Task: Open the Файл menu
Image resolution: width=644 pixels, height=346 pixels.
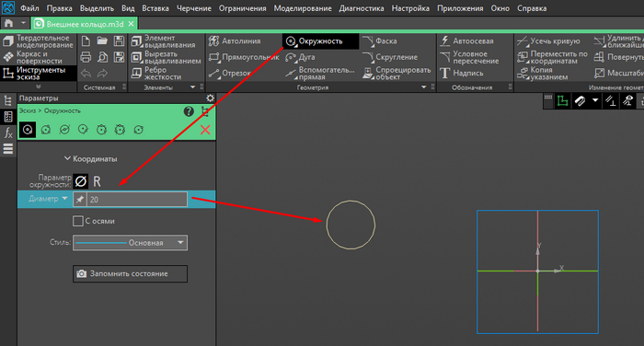Action: pyautogui.click(x=29, y=8)
